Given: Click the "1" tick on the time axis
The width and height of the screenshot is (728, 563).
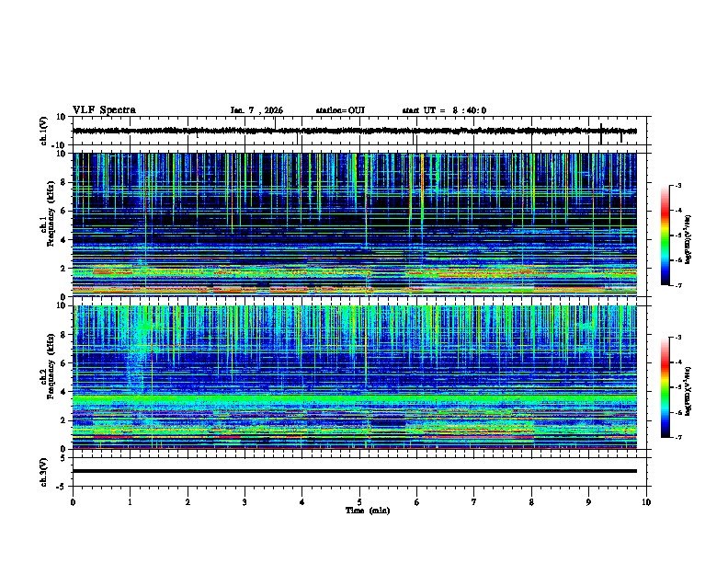Looking at the screenshot, I should tap(130, 502).
